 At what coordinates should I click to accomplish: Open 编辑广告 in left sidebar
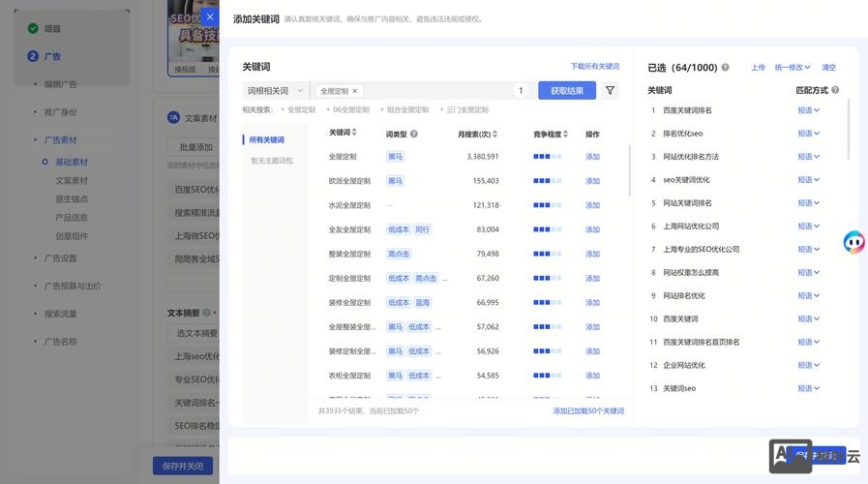(x=60, y=84)
